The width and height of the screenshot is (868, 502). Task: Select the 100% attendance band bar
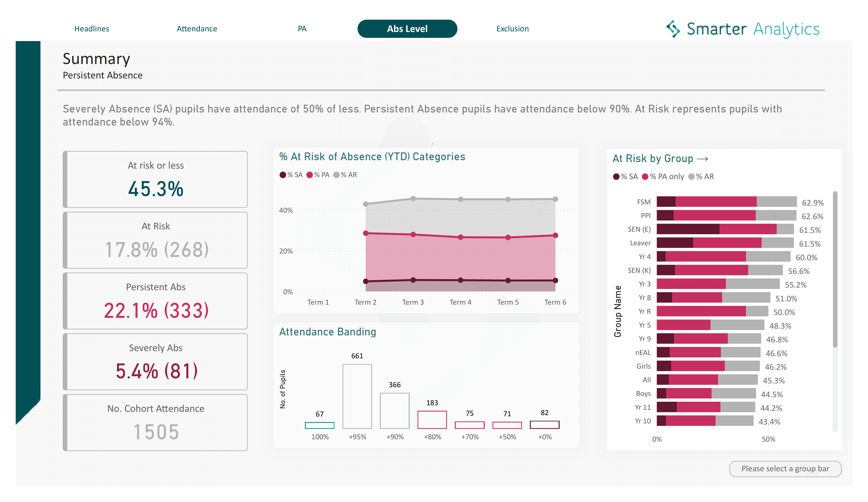(320, 426)
